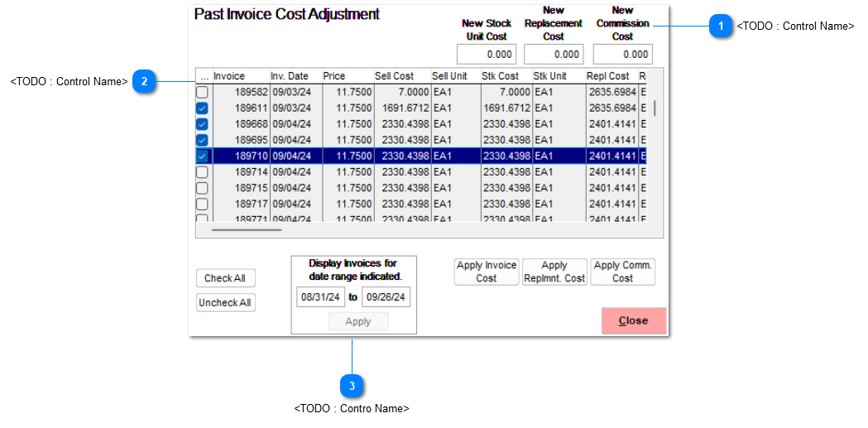
Task: Select Sell Cost 1691.6712 cell
Action: [402, 108]
